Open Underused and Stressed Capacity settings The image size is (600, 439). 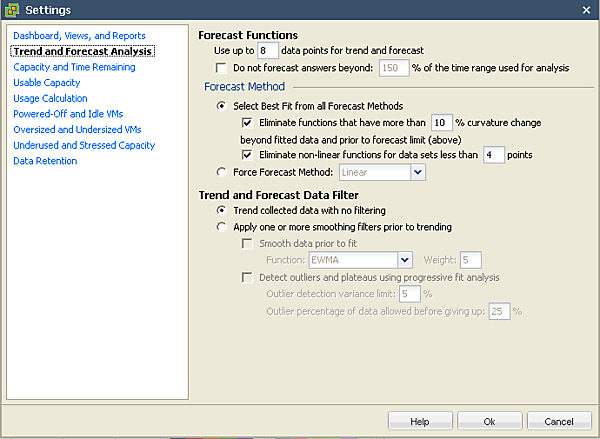[84, 145]
